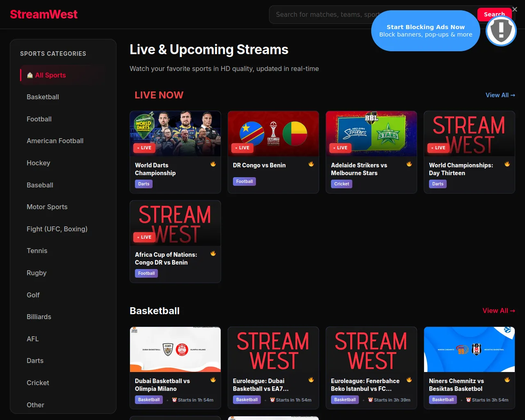This screenshot has width=525, height=420.
Task: Click Basketball tag on Niners Chemnitz vs Besiktas card
Action: (x=443, y=400)
